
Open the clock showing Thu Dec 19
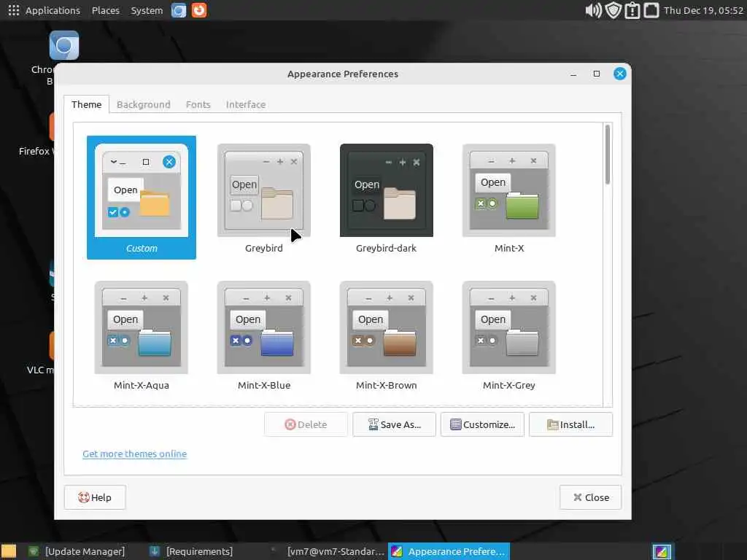click(x=703, y=10)
